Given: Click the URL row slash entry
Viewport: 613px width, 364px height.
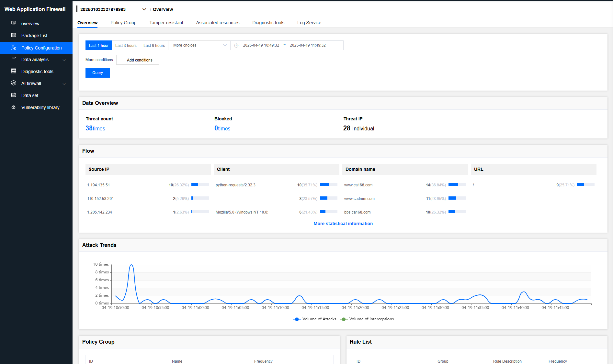Looking at the screenshot, I should [473, 185].
